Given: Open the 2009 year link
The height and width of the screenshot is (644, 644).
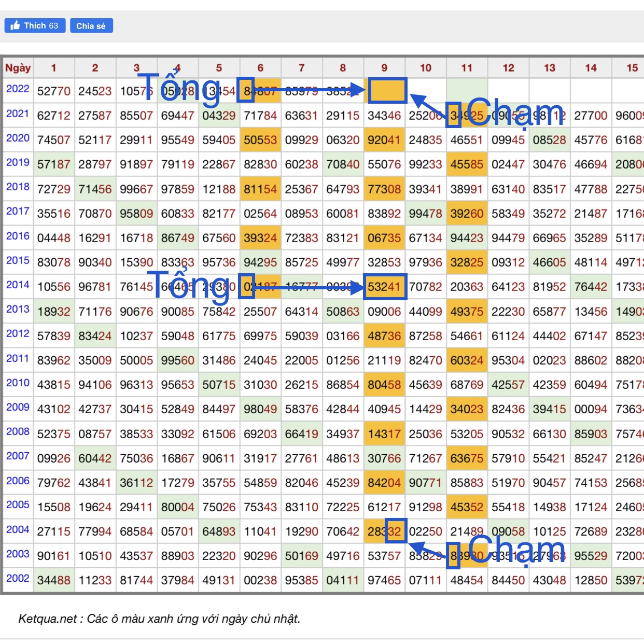Looking at the screenshot, I should [18, 407].
